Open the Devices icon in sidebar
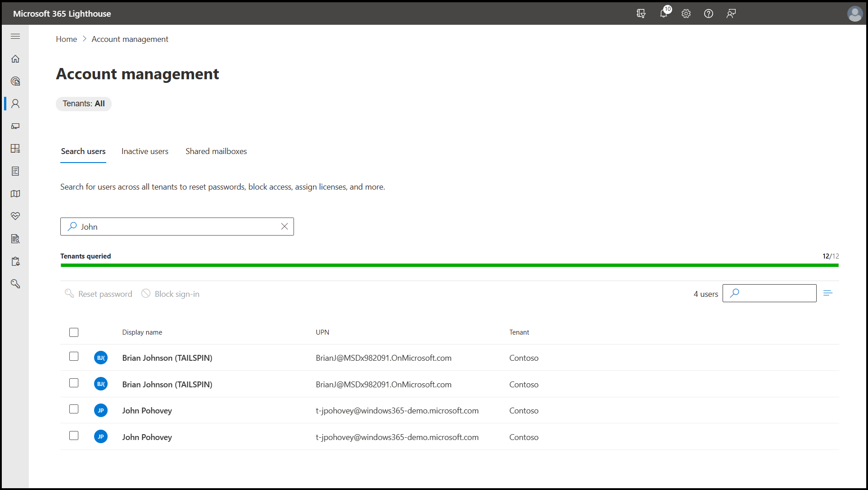 pyautogui.click(x=15, y=126)
